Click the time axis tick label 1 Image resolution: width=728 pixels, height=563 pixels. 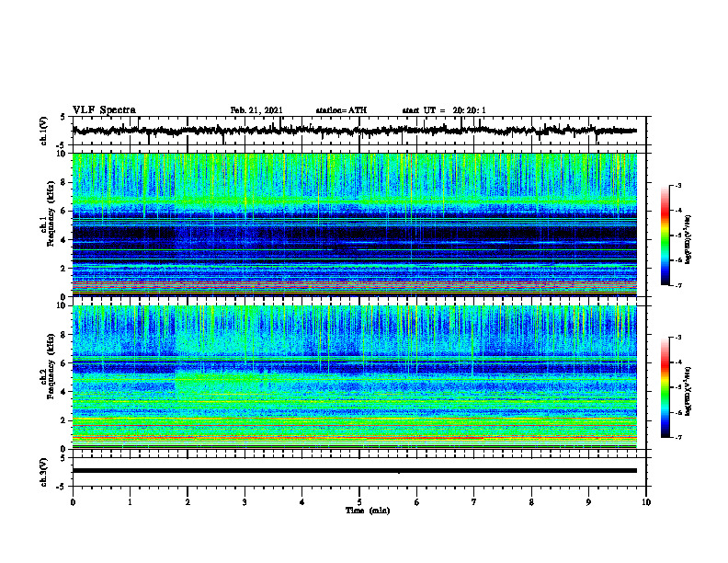point(130,502)
